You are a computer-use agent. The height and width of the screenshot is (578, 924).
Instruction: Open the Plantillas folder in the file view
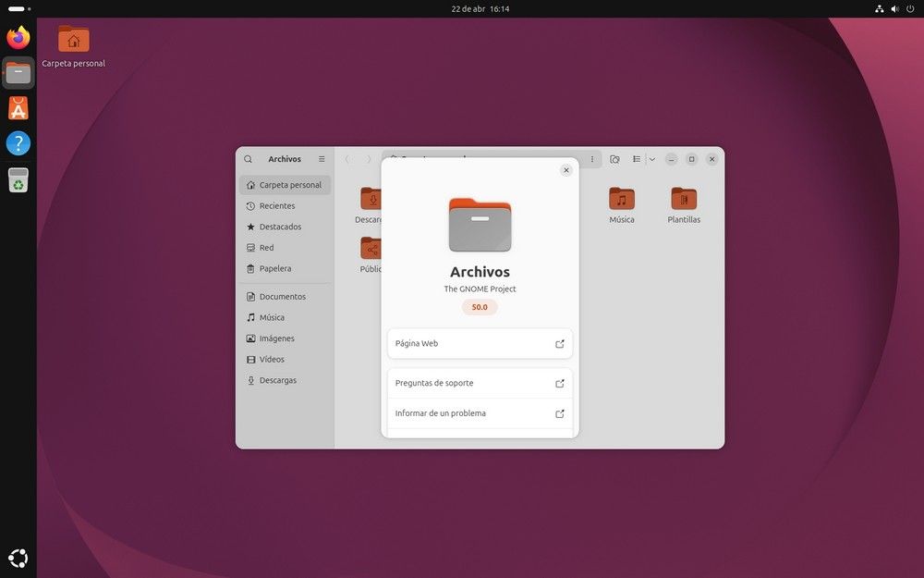click(x=684, y=205)
